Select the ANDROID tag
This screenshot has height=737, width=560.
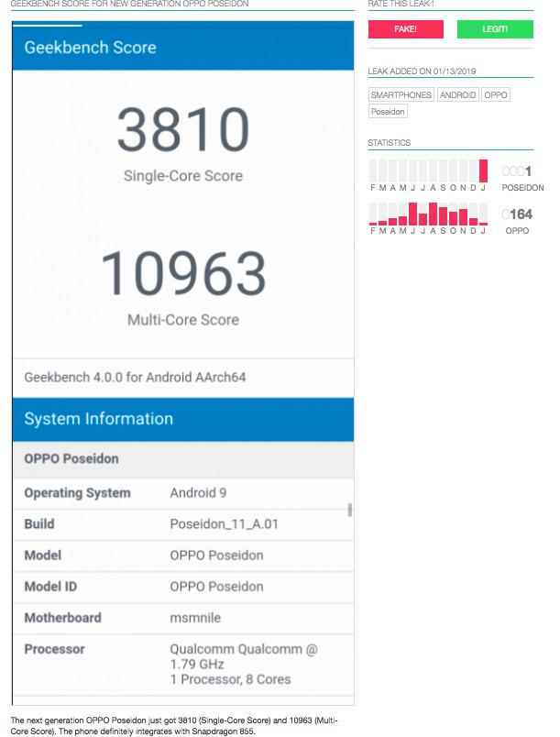pos(457,94)
